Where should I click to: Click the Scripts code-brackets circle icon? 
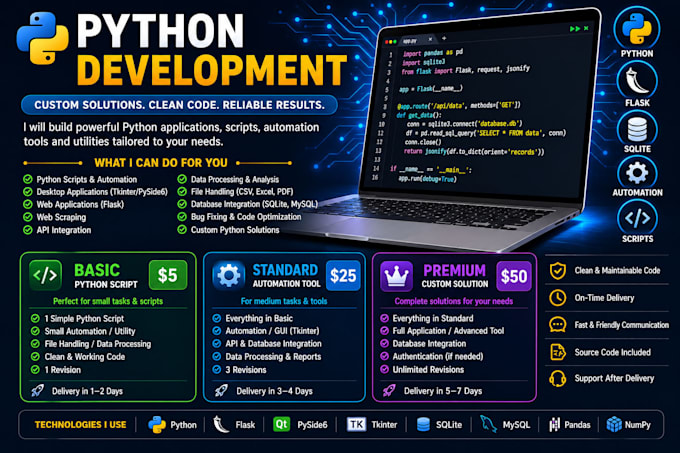pos(637,218)
